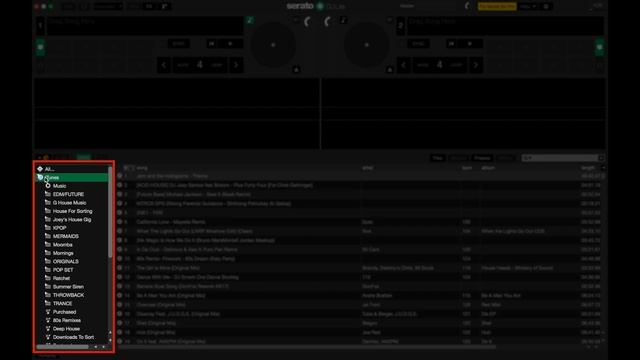
Task: Open the Prepare panel tab
Action: point(482,158)
